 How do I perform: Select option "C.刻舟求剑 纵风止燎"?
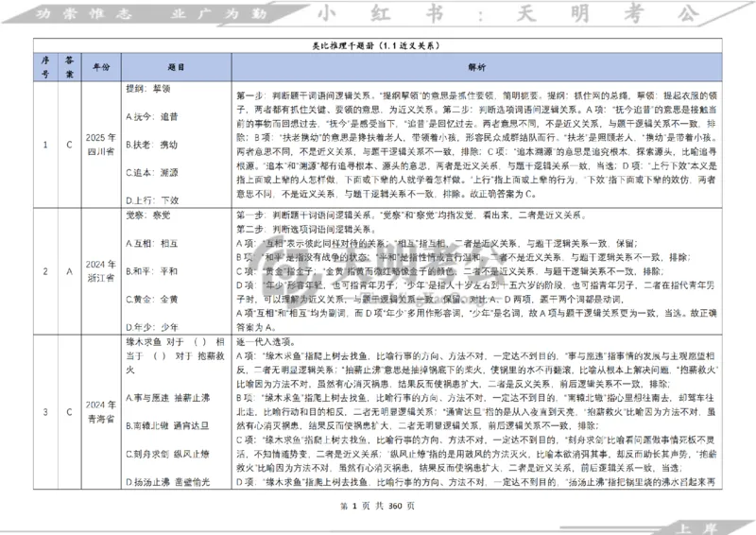(167, 454)
